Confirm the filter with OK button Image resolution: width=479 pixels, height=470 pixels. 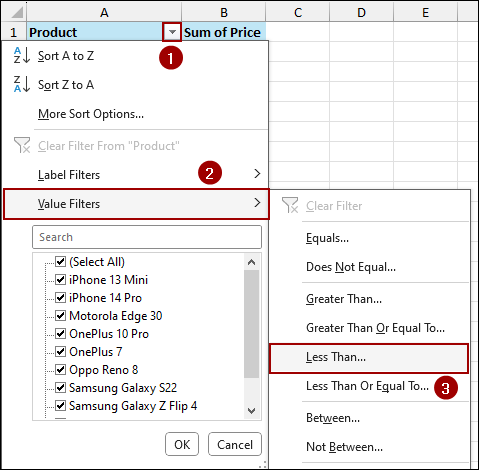(x=182, y=444)
